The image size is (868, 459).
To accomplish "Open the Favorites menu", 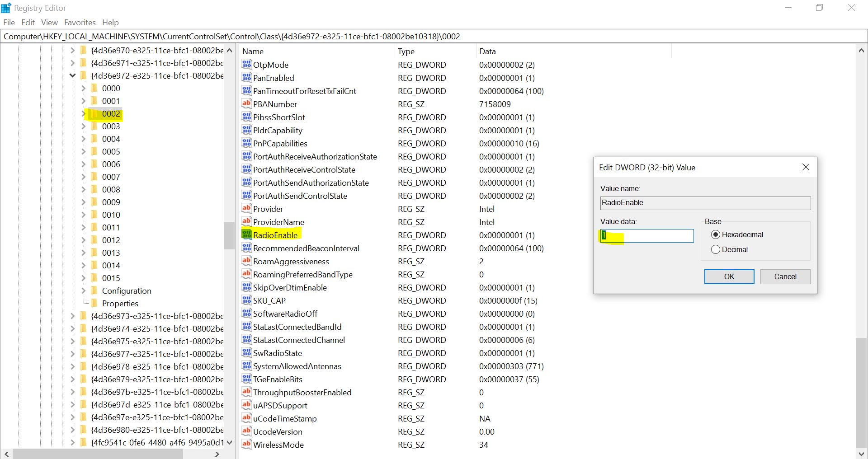I will pos(80,22).
